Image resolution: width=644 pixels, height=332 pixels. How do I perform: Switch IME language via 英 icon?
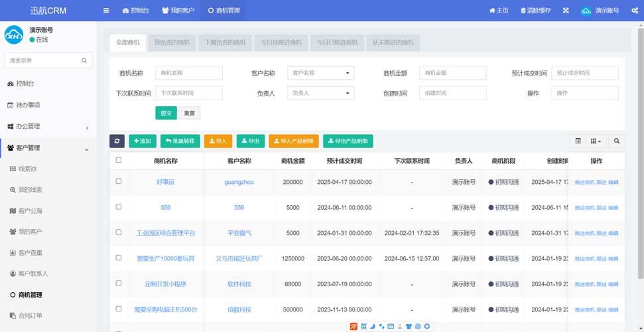coord(363,327)
